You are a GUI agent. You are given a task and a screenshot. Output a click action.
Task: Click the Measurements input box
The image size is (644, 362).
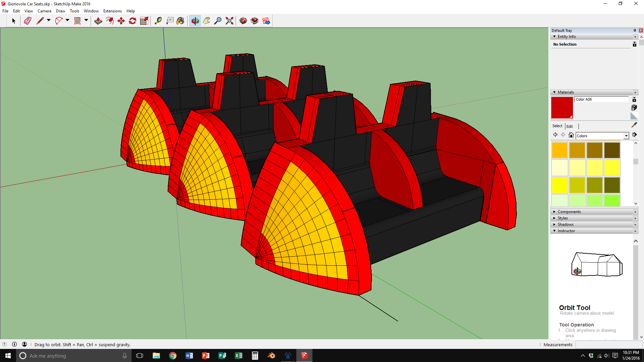click(x=608, y=345)
